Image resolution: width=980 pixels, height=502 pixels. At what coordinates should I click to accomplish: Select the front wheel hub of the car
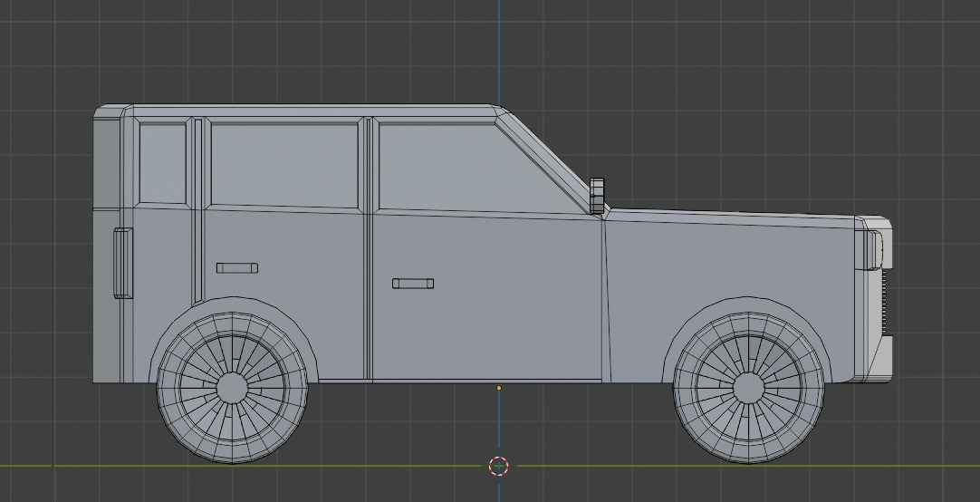pos(749,388)
